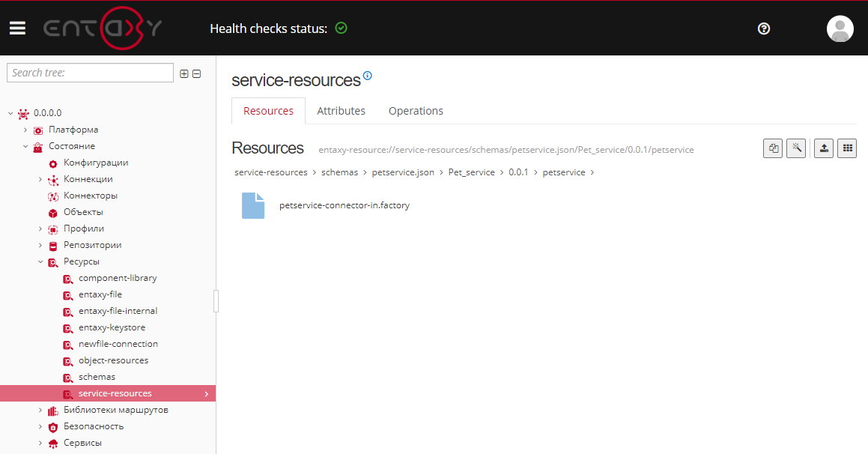Click the Search tree input field
The width and height of the screenshot is (868, 454).
click(90, 73)
